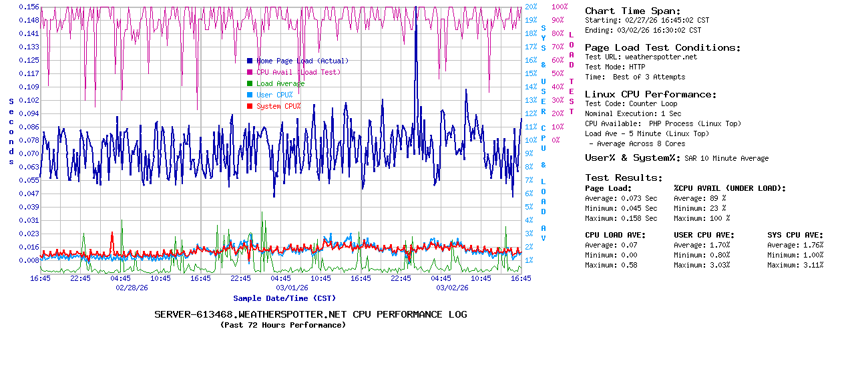
Task: Click the Past 72 Hours Performance subtitle
Action: pos(283,325)
